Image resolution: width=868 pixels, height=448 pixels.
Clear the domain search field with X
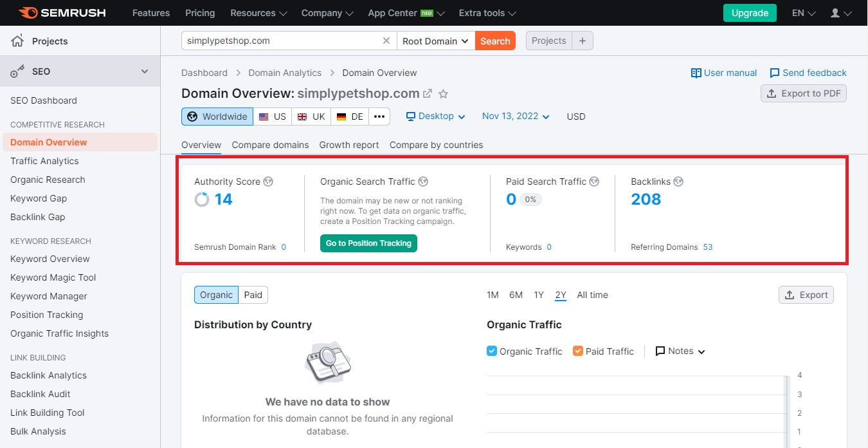point(386,41)
